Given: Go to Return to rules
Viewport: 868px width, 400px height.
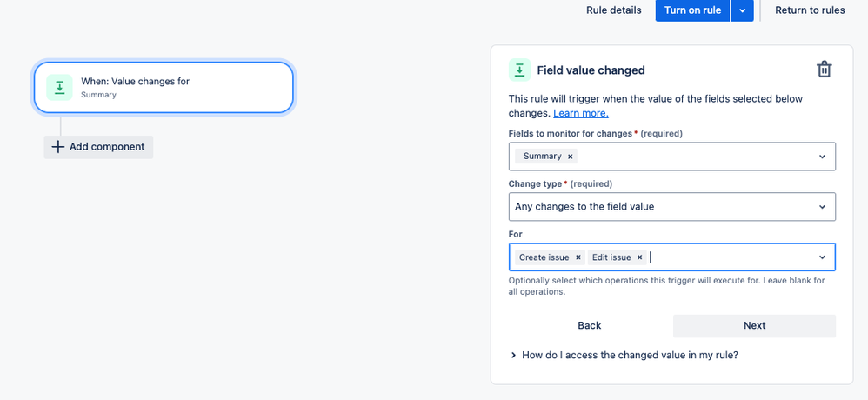Looking at the screenshot, I should [810, 10].
